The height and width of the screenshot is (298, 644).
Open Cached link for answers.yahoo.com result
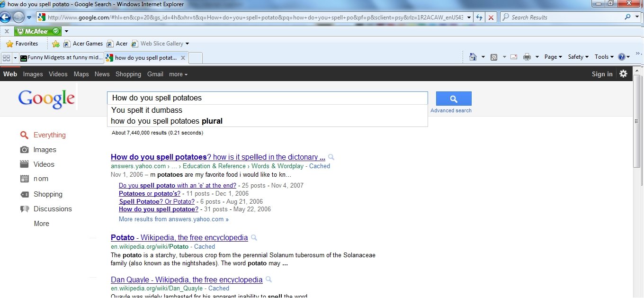tap(320, 166)
